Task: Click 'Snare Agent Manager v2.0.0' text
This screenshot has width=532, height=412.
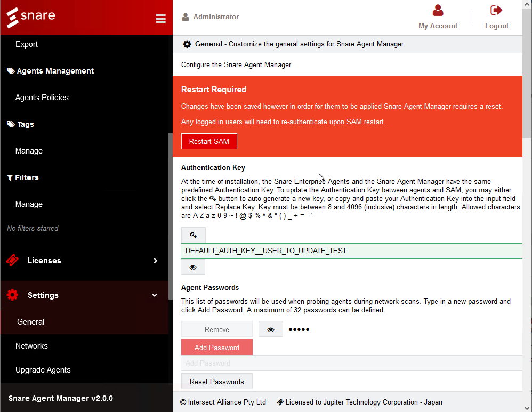Action: [61, 398]
